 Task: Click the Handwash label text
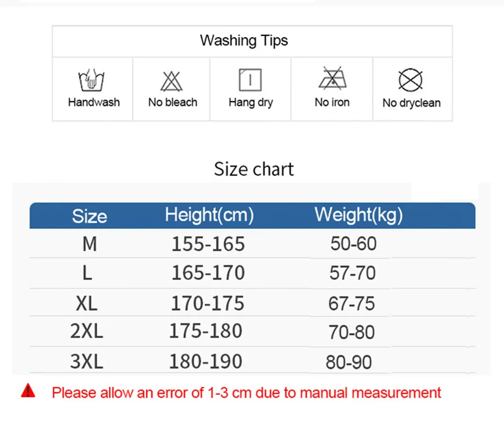(x=93, y=102)
